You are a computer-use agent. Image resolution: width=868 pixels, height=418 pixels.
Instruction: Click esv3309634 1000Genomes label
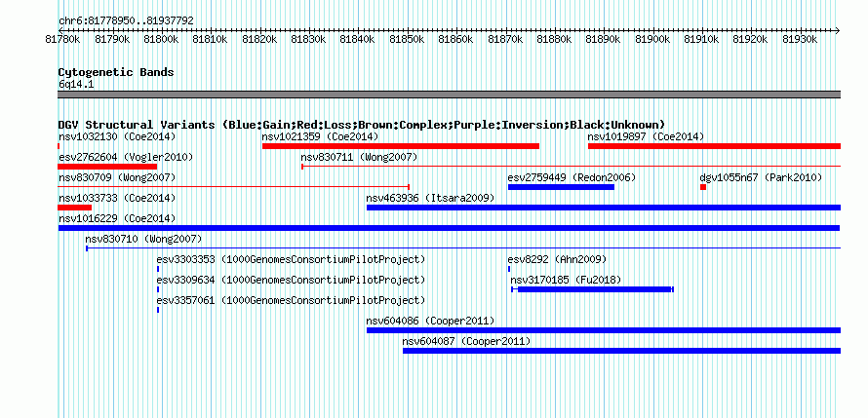(x=292, y=280)
